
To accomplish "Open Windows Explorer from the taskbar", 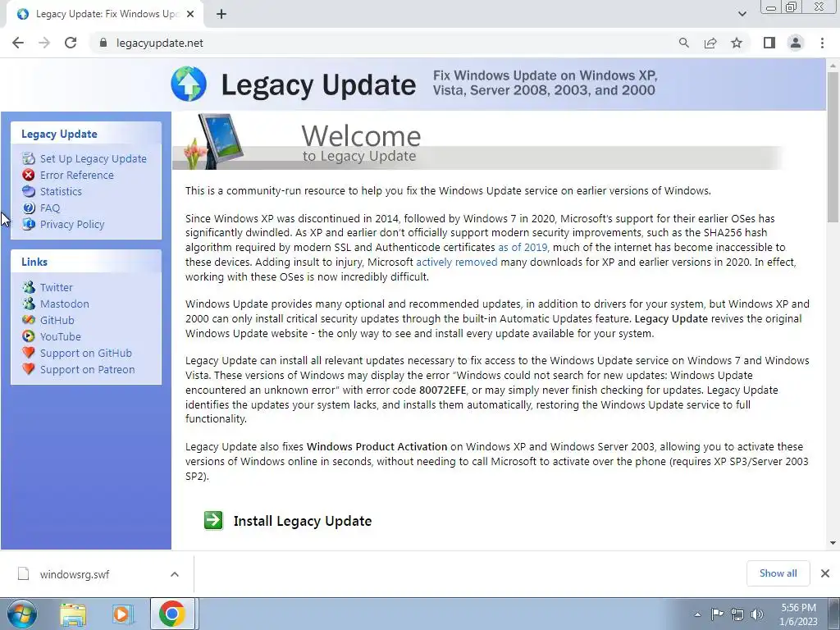I will (x=73, y=614).
